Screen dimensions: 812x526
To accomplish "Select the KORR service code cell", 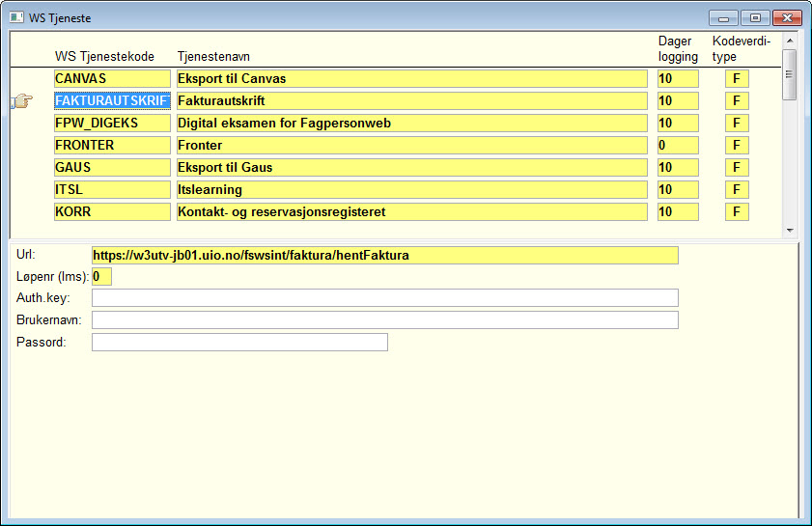I will coord(112,211).
